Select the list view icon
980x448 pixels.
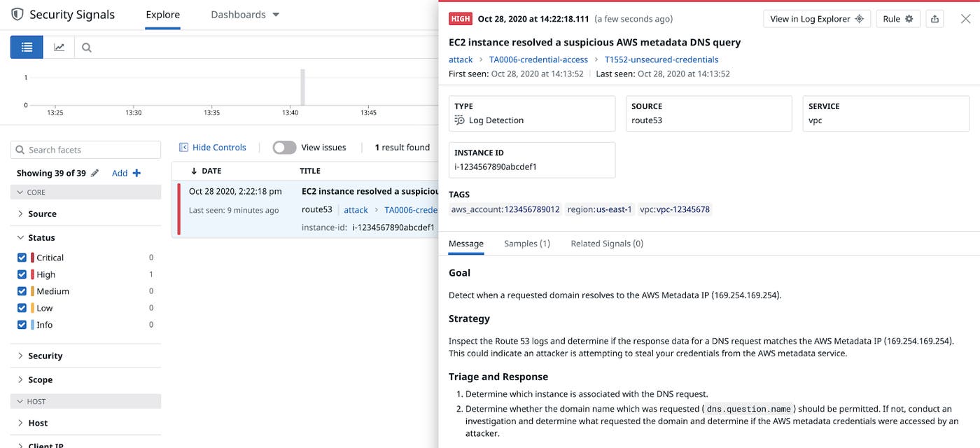26,47
